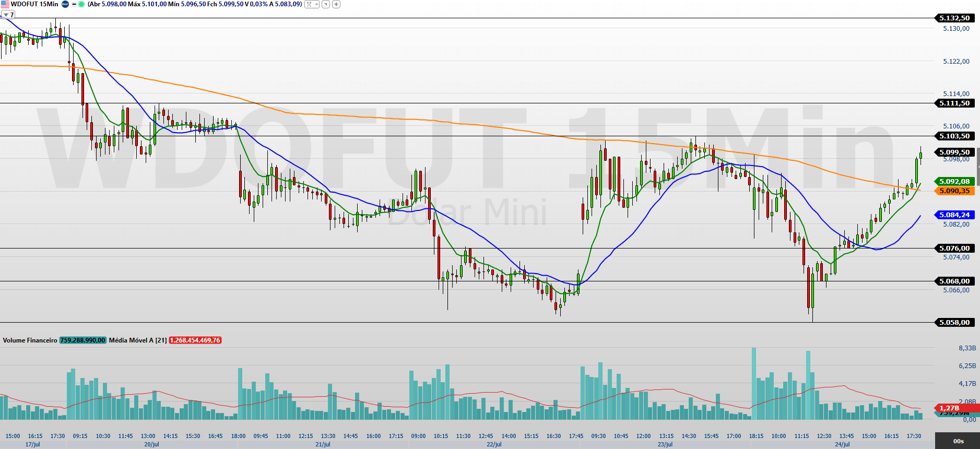
Task: Click the orange moving average tag 5.090,35
Action: 954,191
